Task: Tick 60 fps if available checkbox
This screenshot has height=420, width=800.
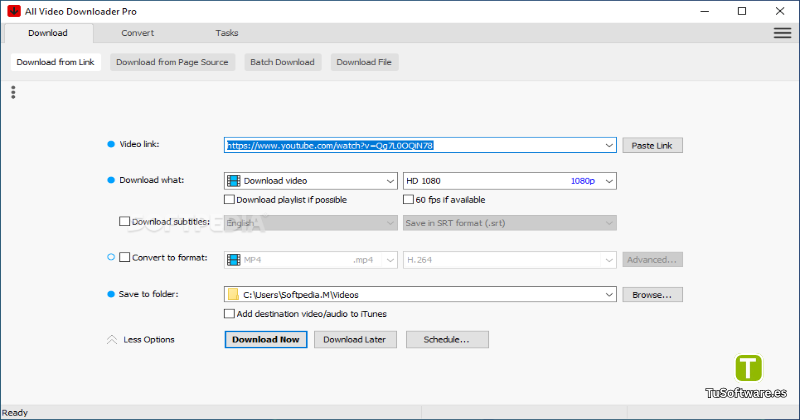Action: tap(408, 200)
